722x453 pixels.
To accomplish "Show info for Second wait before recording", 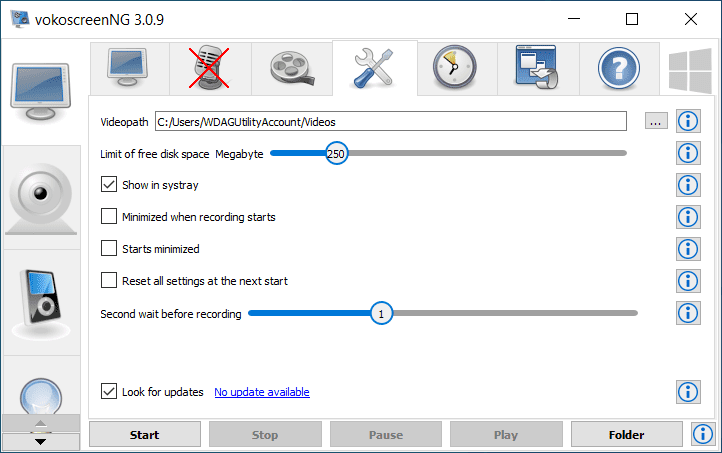I will 688,313.
